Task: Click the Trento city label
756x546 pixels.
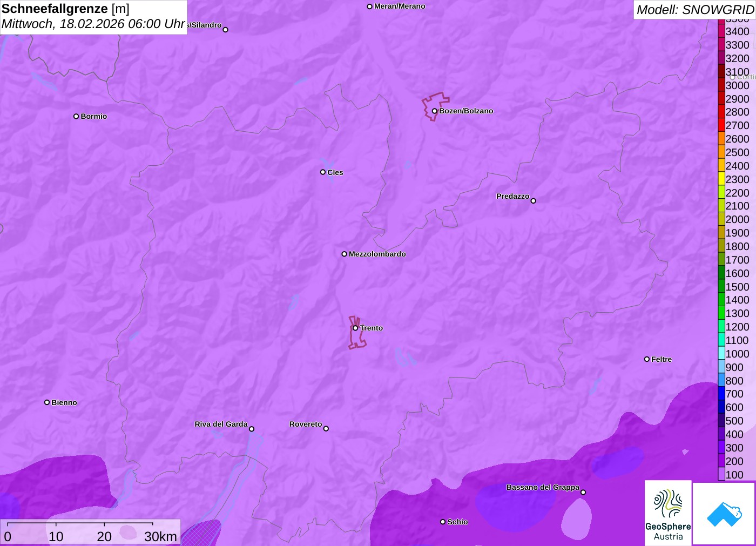Action: coord(372,328)
